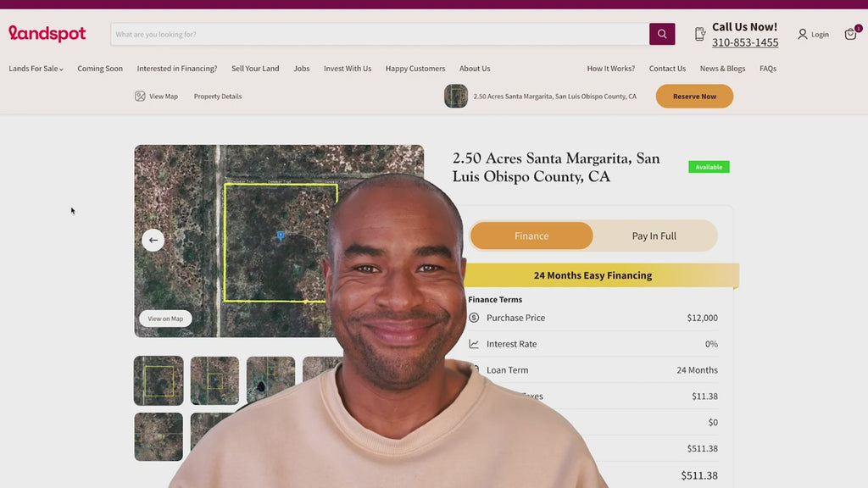The height and width of the screenshot is (488, 868).
Task: Select the first property thumbnail image
Action: click(159, 380)
